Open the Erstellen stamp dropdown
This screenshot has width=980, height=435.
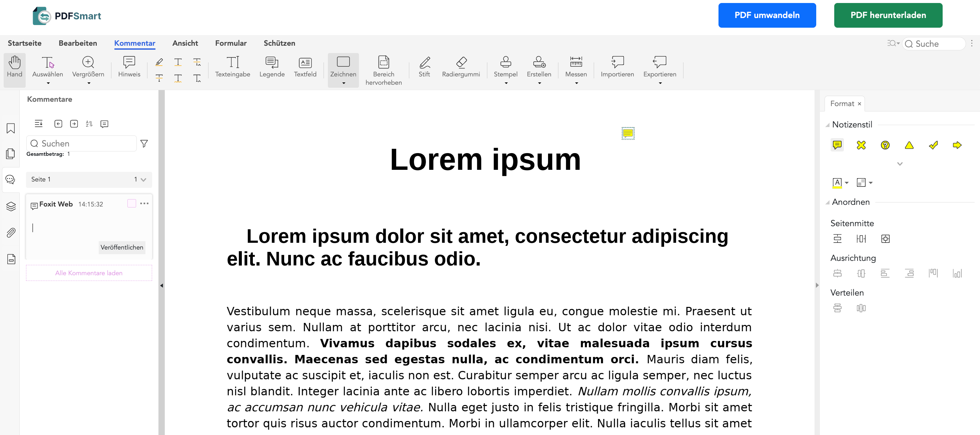(x=539, y=83)
